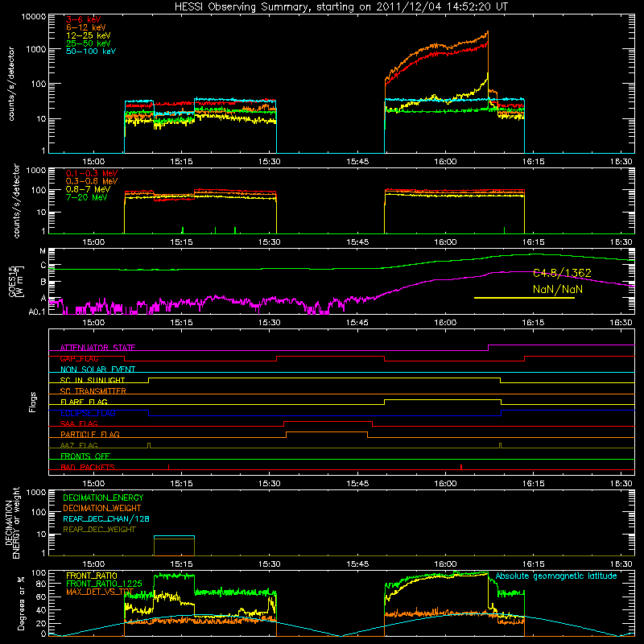Select the red 3-6 keV legend entry
The height and width of the screenshot is (644, 644).
(x=84, y=19)
